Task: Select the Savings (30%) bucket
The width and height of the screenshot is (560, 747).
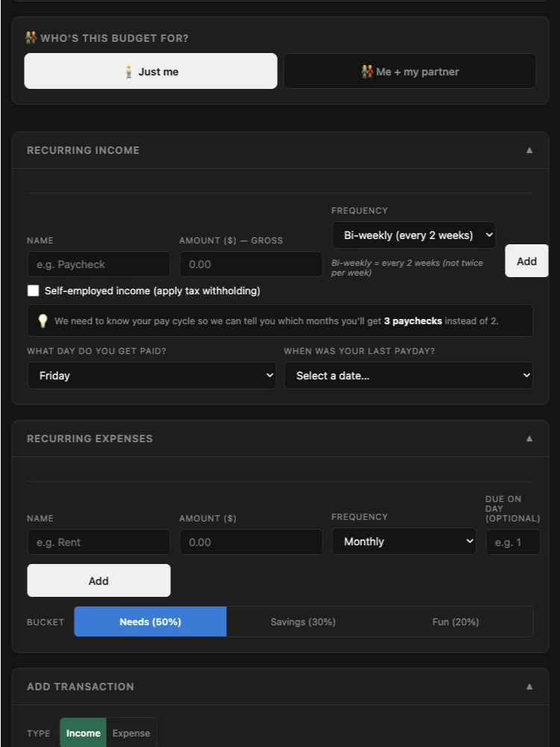Action: (x=303, y=622)
